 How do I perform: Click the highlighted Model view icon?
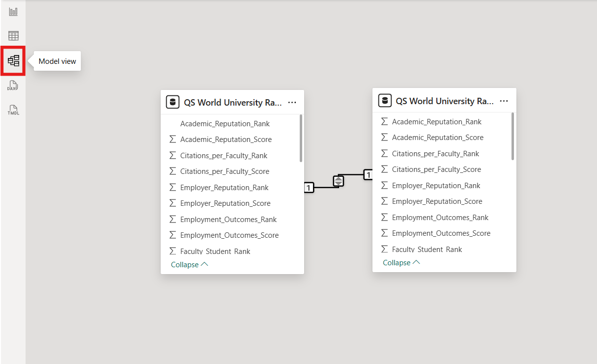(x=12, y=60)
